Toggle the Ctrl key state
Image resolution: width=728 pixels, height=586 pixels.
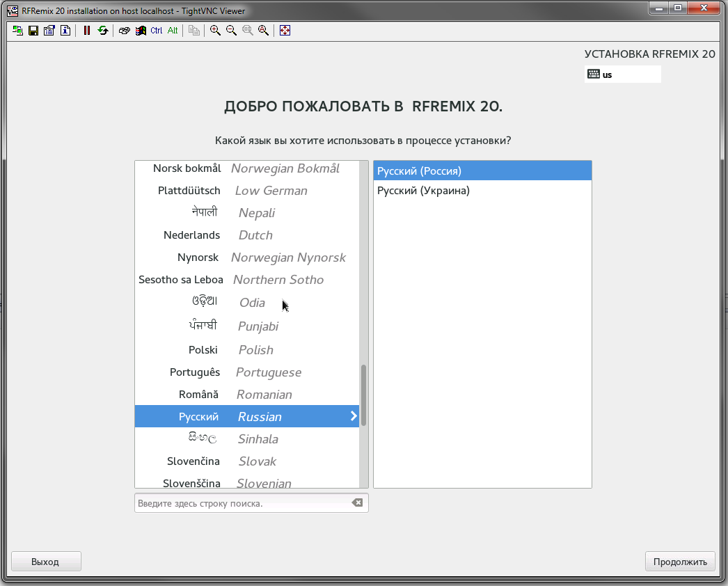click(155, 30)
